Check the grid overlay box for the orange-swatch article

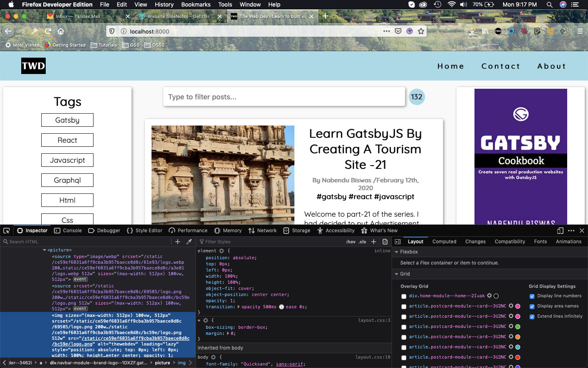click(x=404, y=337)
